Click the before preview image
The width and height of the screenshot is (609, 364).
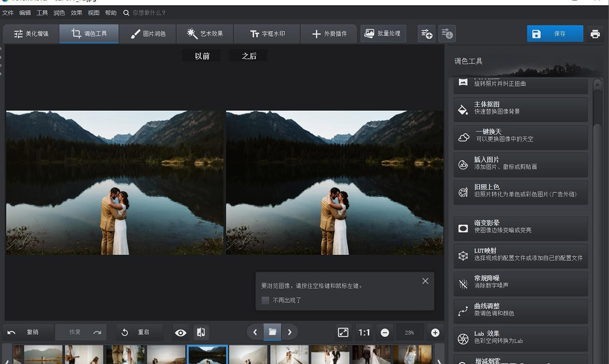(115, 183)
